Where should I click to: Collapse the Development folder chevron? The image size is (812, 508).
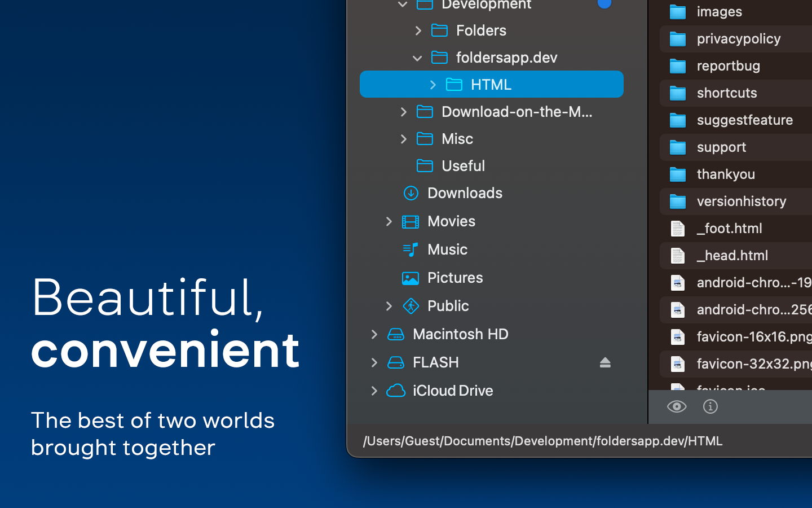pyautogui.click(x=403, y=5)
